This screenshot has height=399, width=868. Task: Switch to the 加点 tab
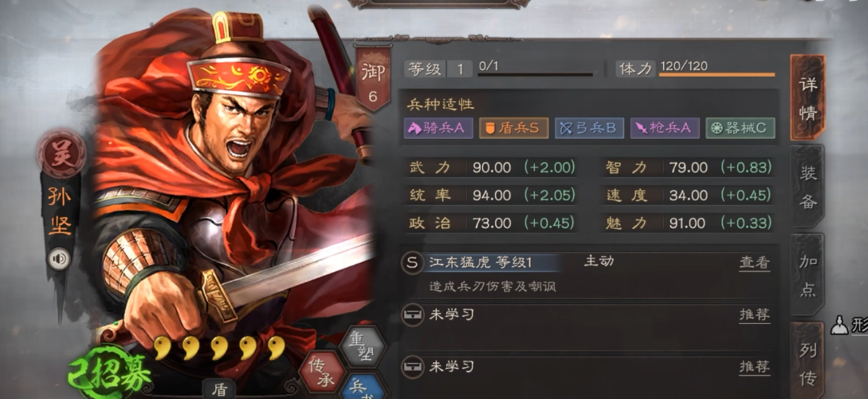click(x=807, y=275)
